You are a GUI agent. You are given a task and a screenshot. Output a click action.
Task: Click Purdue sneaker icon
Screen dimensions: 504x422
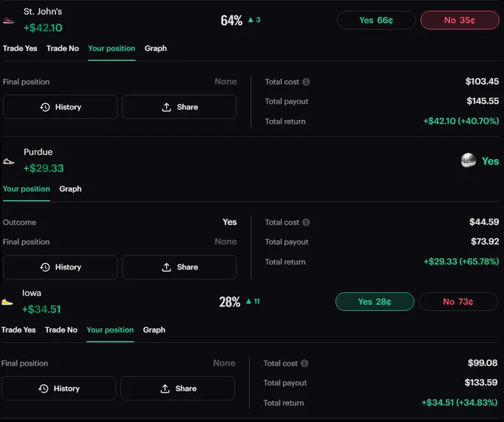[x=9, y=161]
